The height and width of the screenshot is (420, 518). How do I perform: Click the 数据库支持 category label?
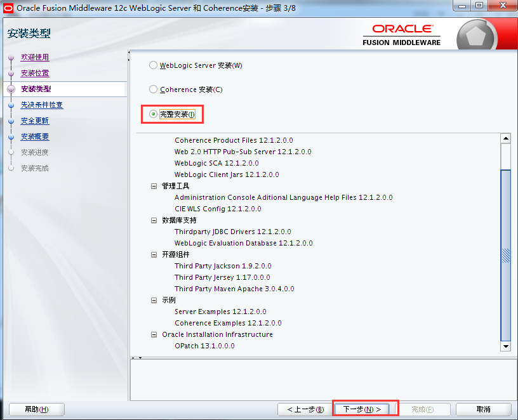click(x=179, y=221)
